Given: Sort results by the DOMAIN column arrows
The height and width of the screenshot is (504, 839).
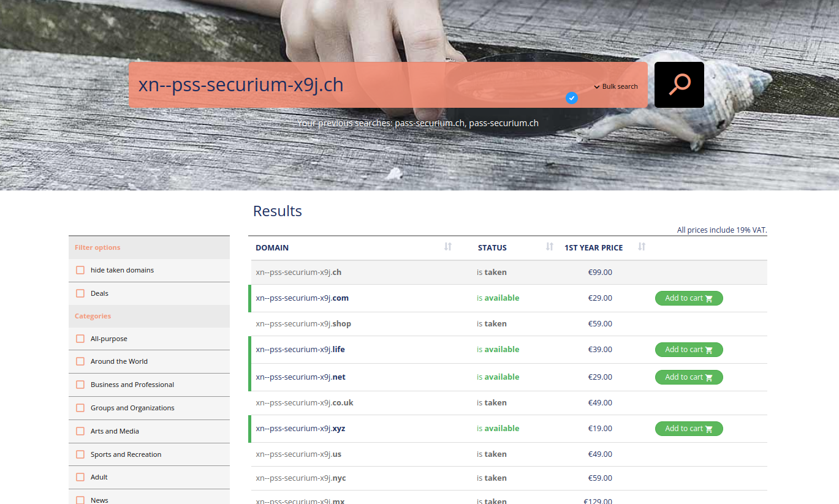Looking at the screenshot, I should tap(448, 247).
